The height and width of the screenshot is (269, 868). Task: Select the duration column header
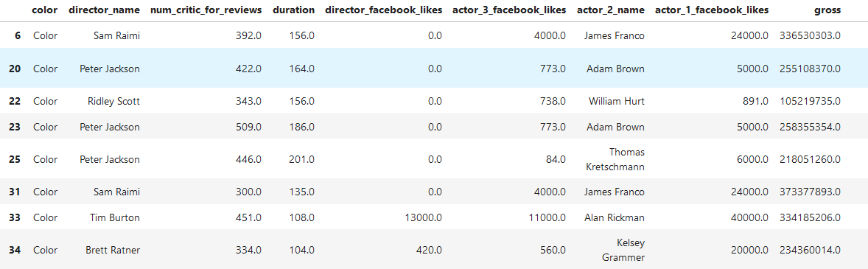[294, 10]
